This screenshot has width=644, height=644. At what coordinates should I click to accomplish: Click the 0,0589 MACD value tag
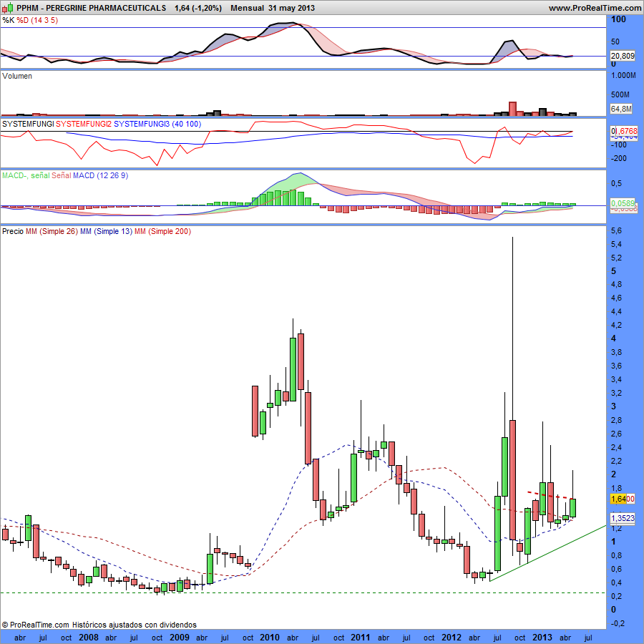(623, 203)
